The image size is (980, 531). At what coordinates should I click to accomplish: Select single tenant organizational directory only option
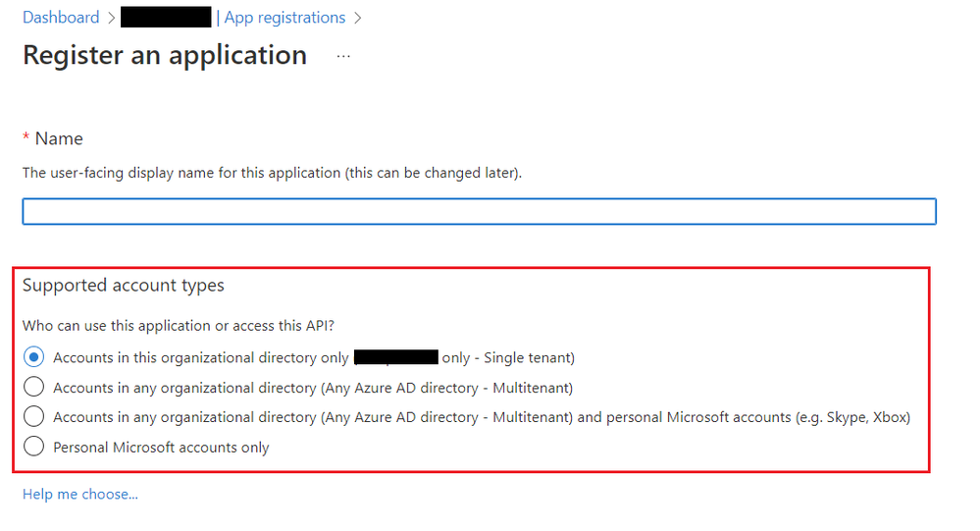34,357
